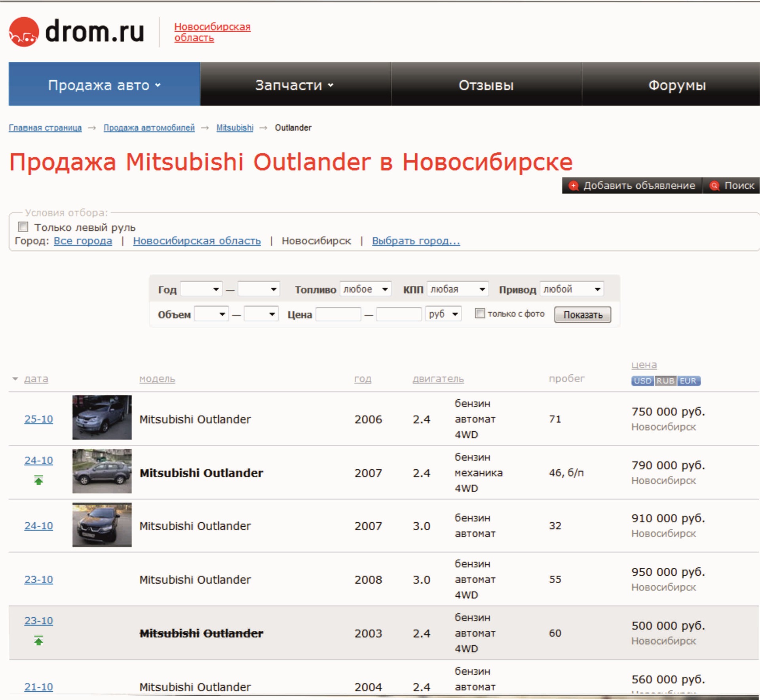Open thumbnail of 2006 silver Outlander

(x=102, y=417)
